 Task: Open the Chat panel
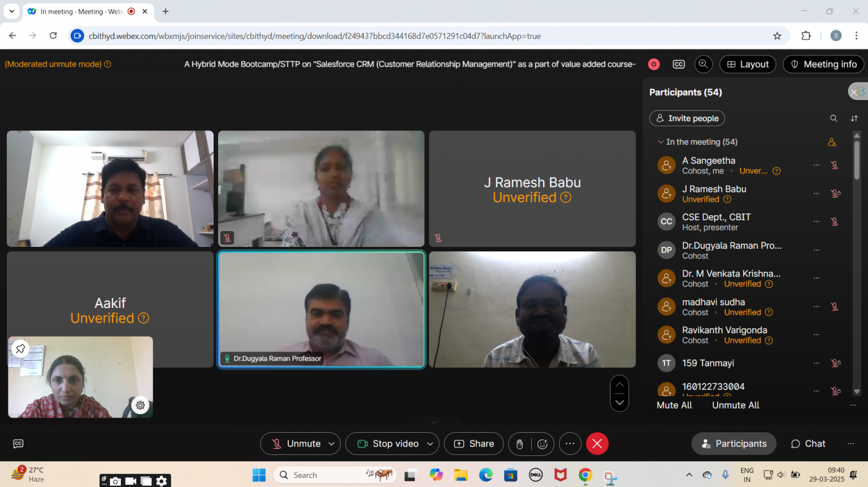point(808,444)
